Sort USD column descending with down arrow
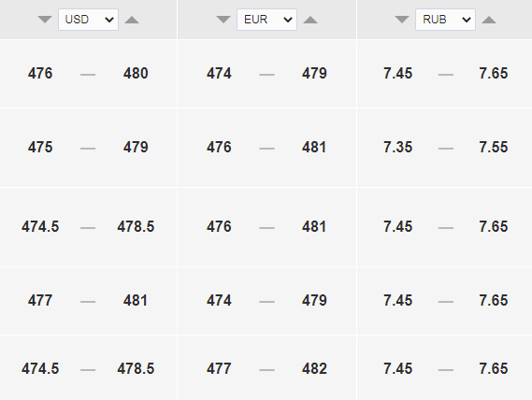The height and width of the screenshot is (400, 532). point(45,20)
